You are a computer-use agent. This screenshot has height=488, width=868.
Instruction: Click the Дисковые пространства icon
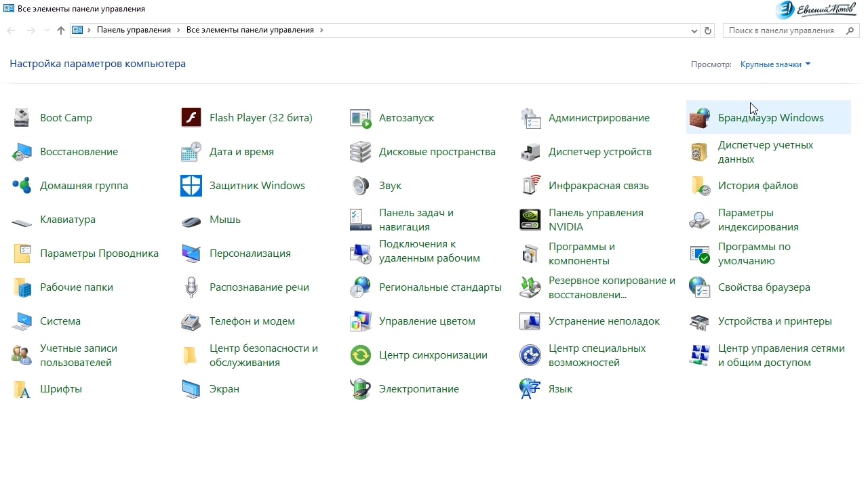tap(361, 152)
